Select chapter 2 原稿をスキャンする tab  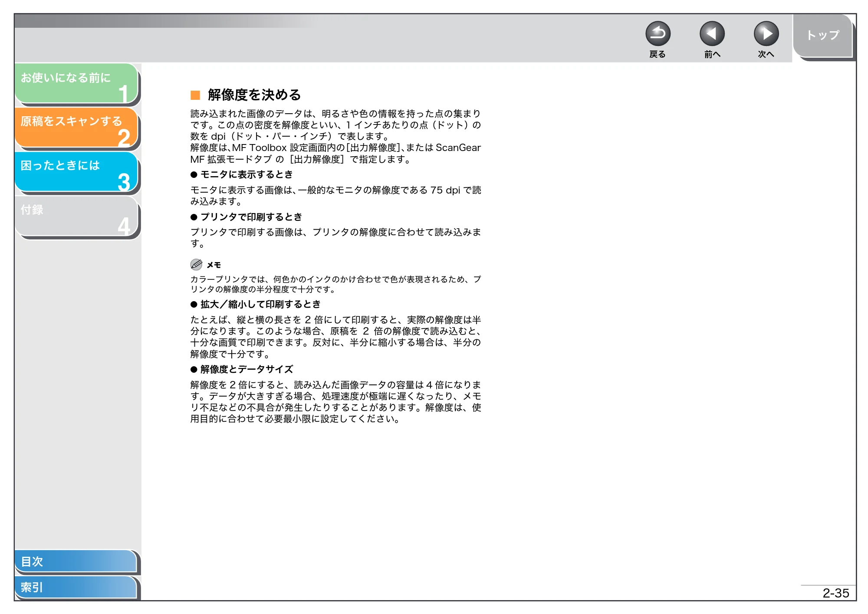tap(76, 127)
